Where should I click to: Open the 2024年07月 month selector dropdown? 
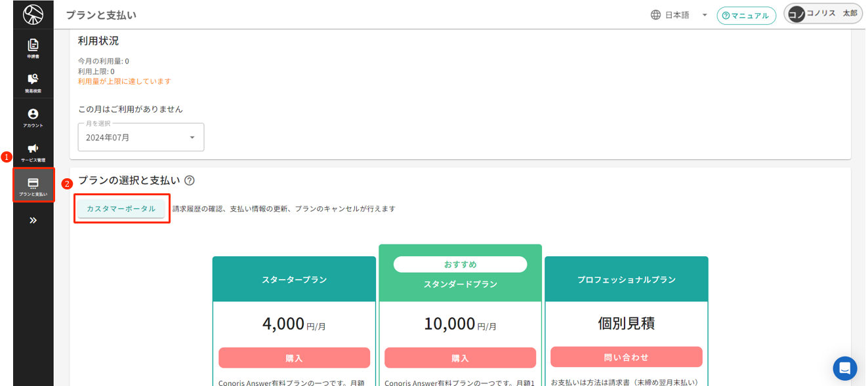point(140,136)
